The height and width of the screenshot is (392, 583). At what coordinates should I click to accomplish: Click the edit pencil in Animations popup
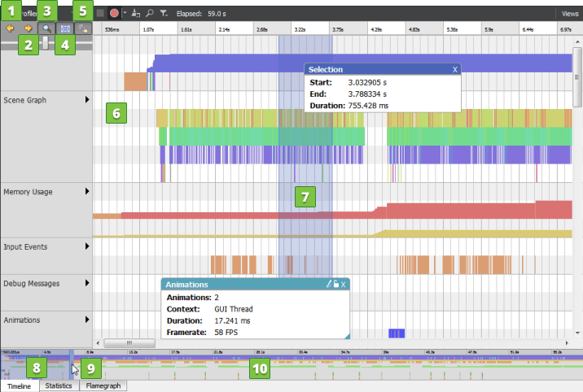coord(329,284)
